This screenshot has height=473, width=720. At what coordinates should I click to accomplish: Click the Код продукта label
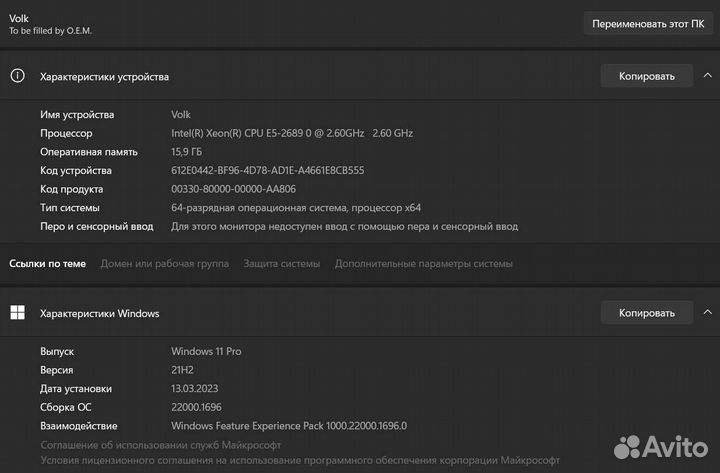pyautogui.click(x=72, y=189)
